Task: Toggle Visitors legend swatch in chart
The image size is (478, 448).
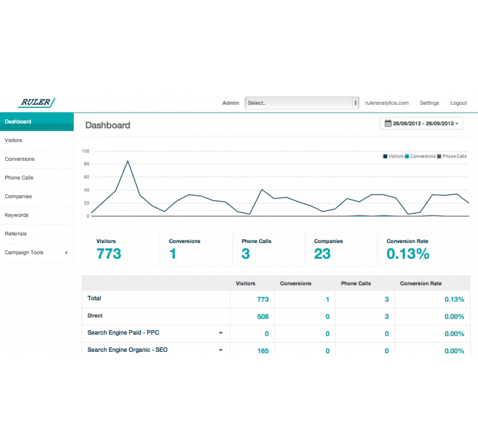Action: [x=385, y=156]
